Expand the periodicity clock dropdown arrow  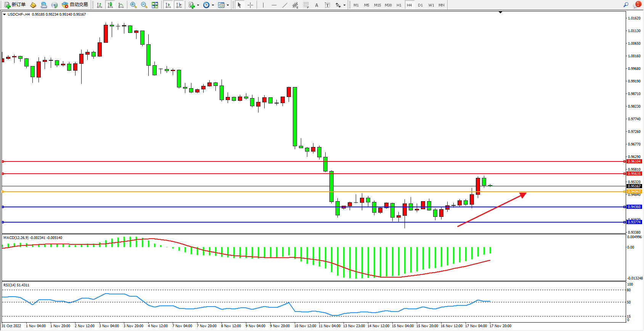[213, 5]
